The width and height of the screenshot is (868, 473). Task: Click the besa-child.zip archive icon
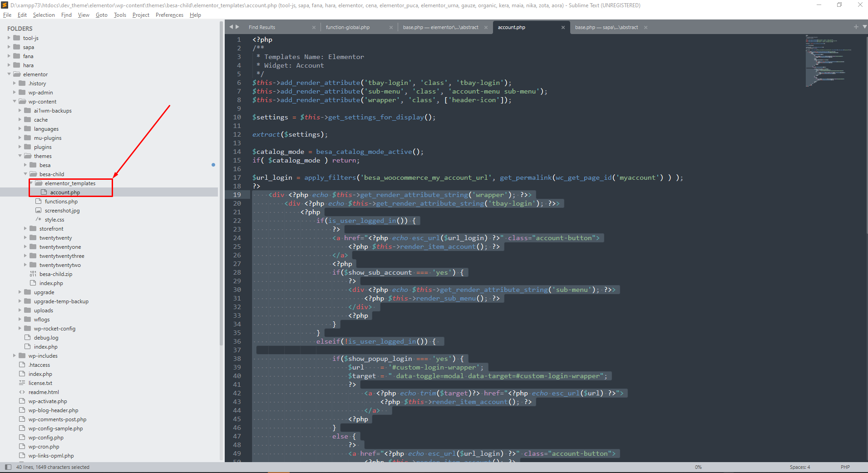coord(33,274)
